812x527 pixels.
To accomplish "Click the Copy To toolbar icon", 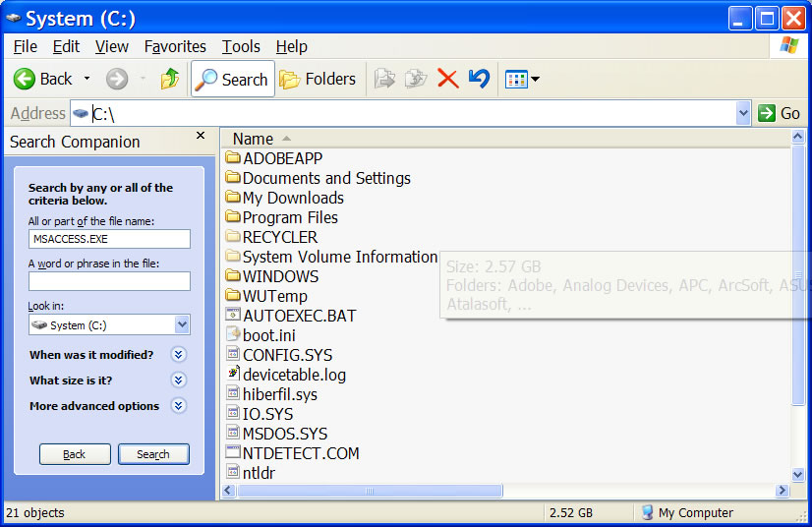I will pos(416,79).
